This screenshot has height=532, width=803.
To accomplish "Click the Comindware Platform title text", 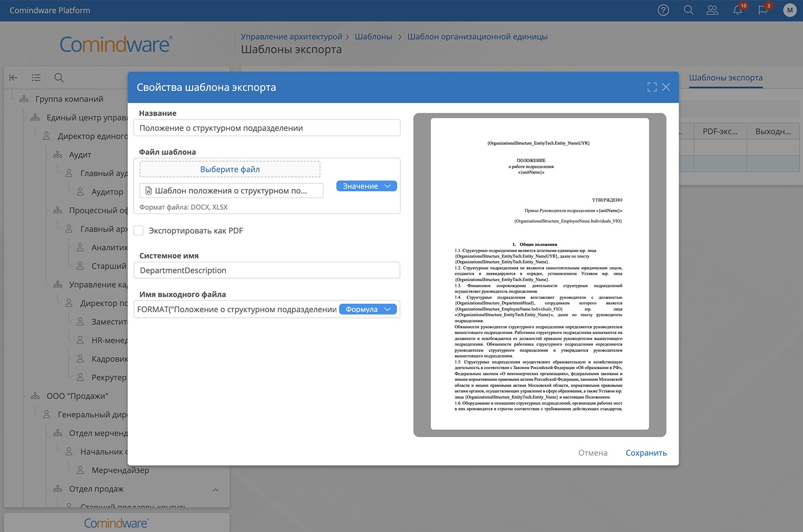I will pos(50,10).
